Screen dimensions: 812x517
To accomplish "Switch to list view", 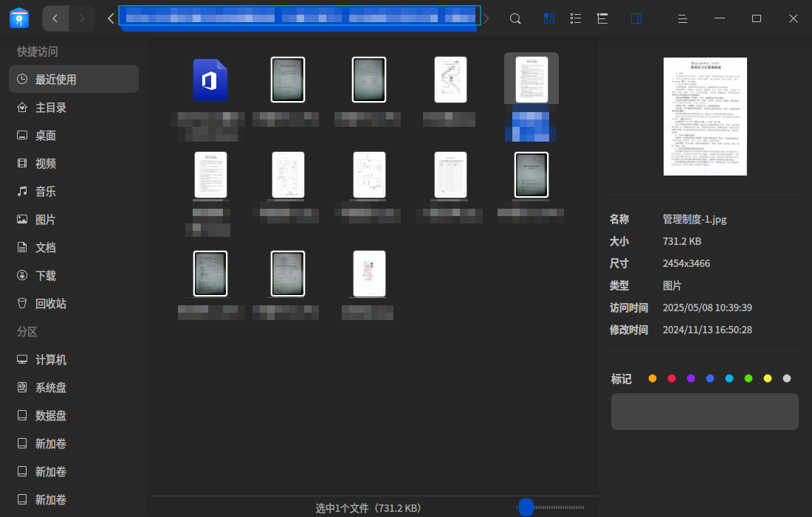I will click(575, 18).
